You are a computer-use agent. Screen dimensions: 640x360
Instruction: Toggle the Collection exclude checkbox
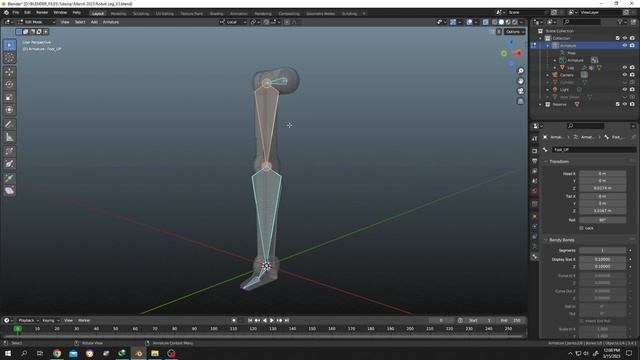(617, 38)
